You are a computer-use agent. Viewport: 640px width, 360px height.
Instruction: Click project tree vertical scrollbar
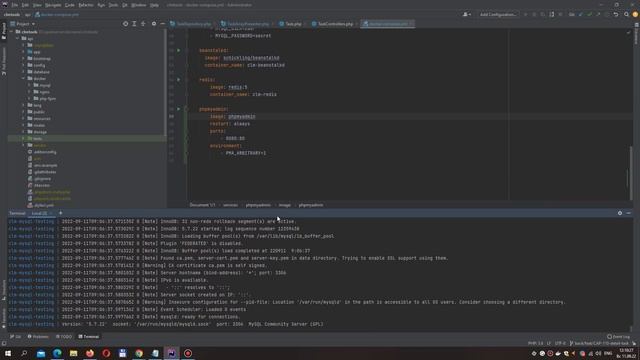pos(165,82)
